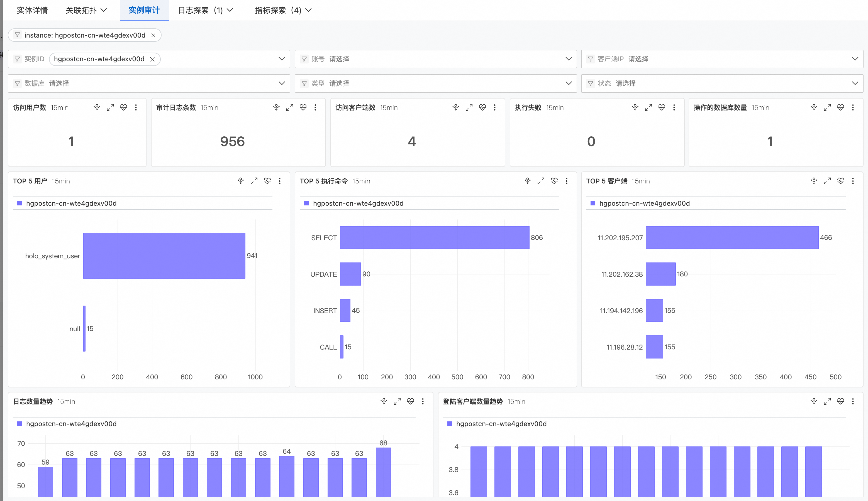Open more options on 日志数量趋势 panel
This screenshot has width=868, height=501.
(x=423, y=402)
